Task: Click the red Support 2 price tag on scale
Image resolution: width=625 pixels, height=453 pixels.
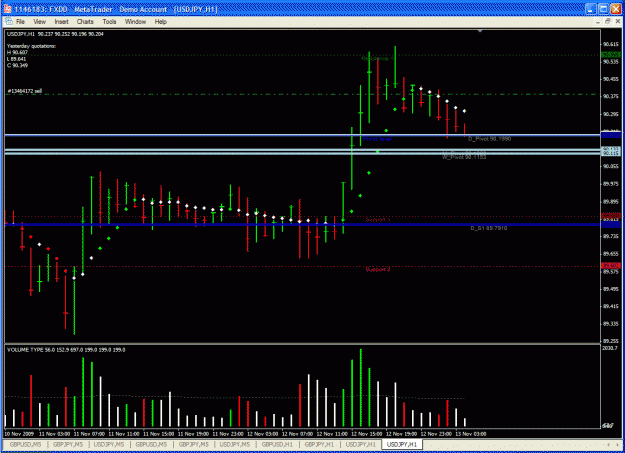Action: pos(611,266)
